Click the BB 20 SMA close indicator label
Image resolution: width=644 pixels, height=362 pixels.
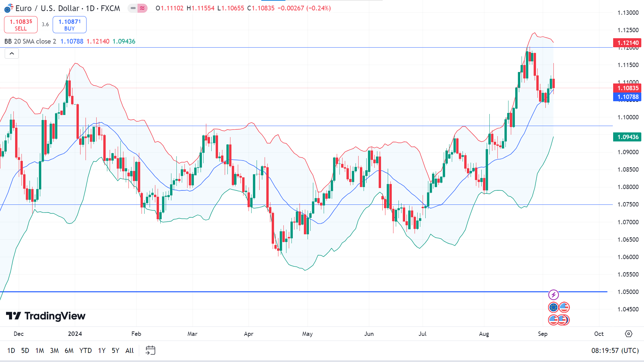coord(30,42)
